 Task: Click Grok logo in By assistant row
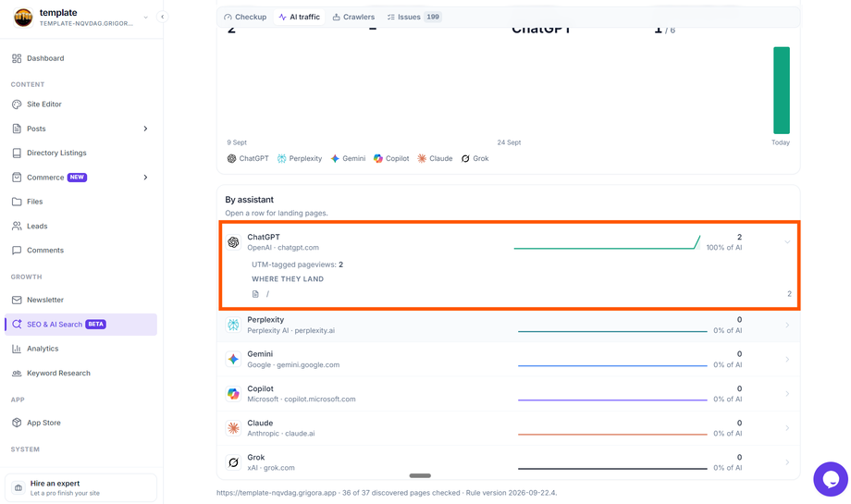click(233, 462)
